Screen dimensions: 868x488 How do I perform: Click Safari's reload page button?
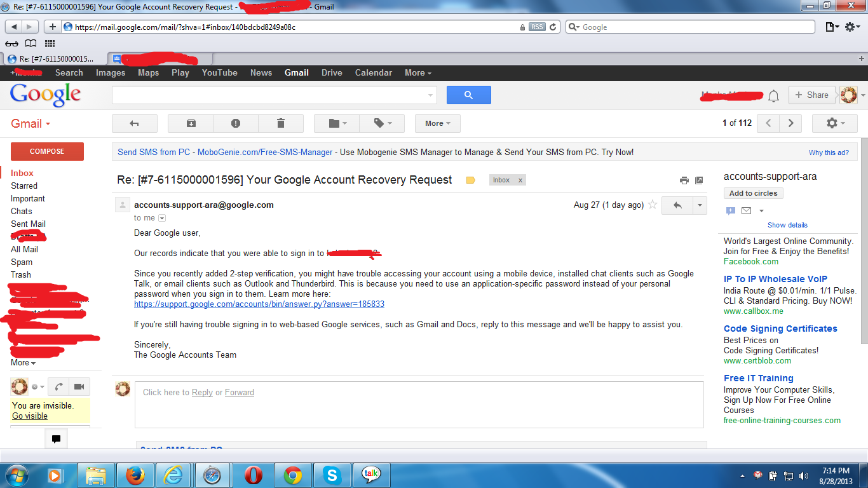(553, 27)
